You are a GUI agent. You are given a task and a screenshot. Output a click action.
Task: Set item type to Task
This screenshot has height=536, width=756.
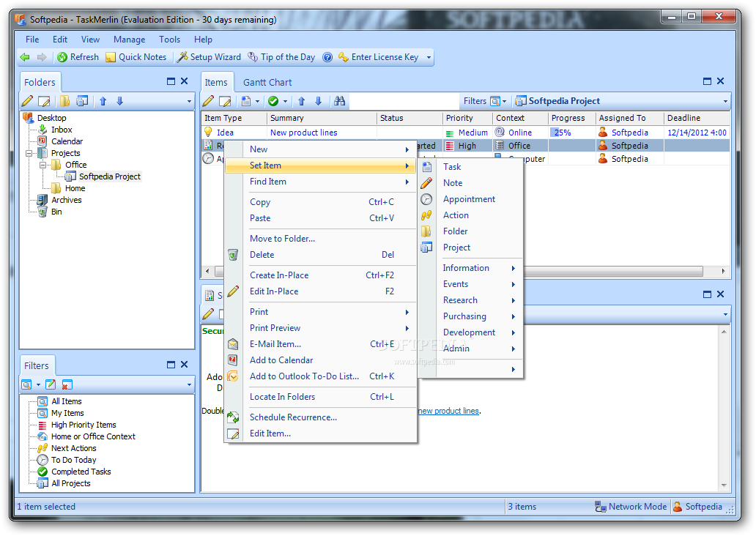click(470, 167)
